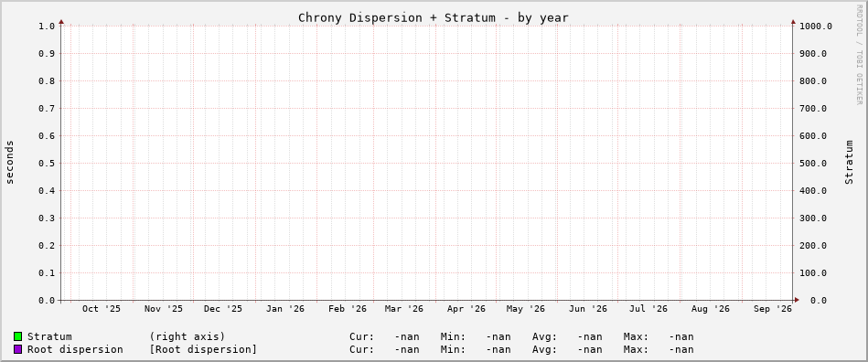Screen dimensions: 868x362
Task: Click the Oct '25 x-axis label
Action: coord(102,309)
